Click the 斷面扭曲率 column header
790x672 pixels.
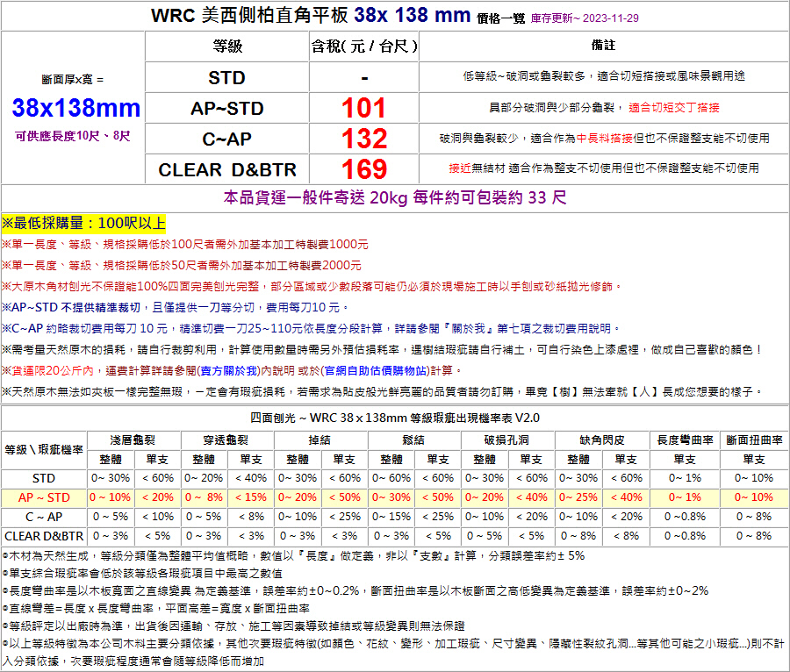tap(754, 440)
